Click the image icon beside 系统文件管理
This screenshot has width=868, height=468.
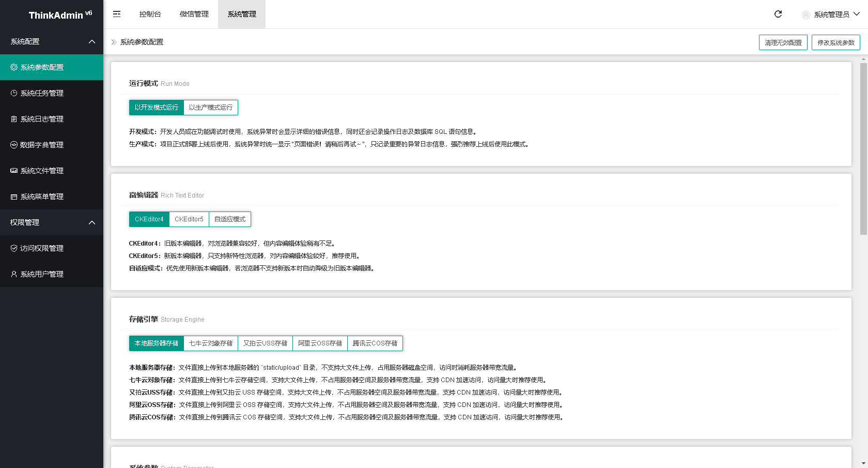pyautogui.click(x=14, y=171)
